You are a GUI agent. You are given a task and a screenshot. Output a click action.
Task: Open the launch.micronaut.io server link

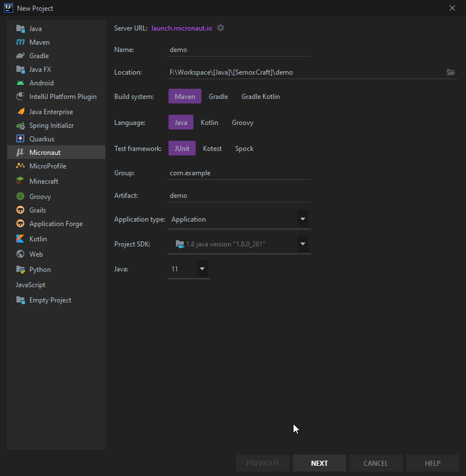182,28
